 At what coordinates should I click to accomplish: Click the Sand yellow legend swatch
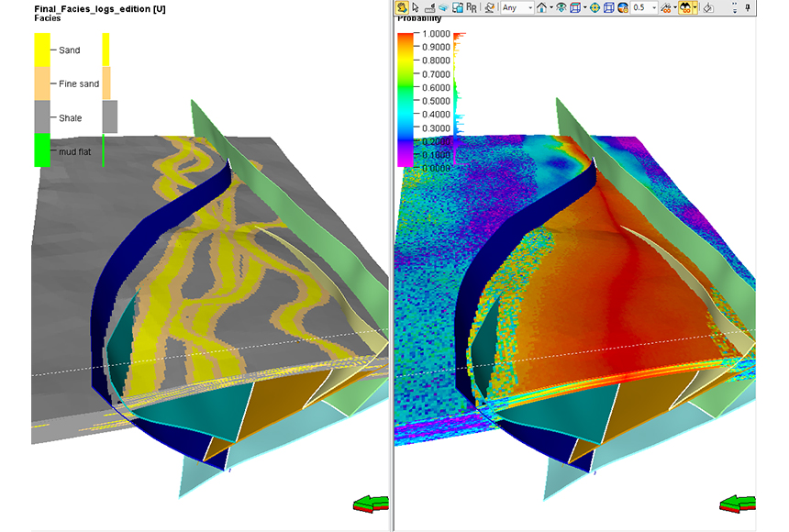pos(42,50)
